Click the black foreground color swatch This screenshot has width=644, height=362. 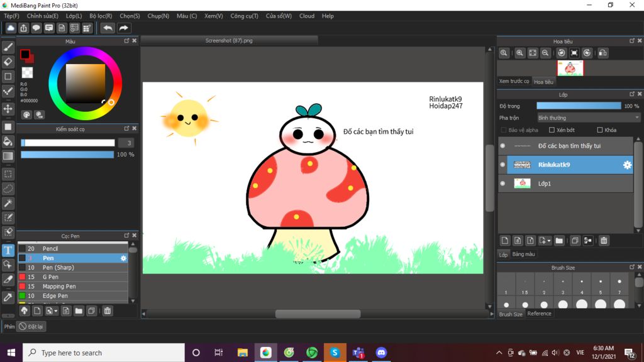[25, 54]
